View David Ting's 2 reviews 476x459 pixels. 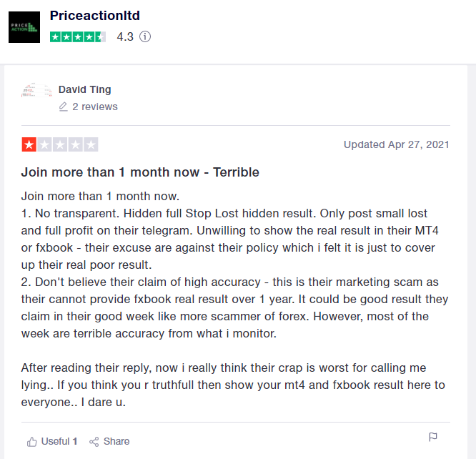(95, 107)
